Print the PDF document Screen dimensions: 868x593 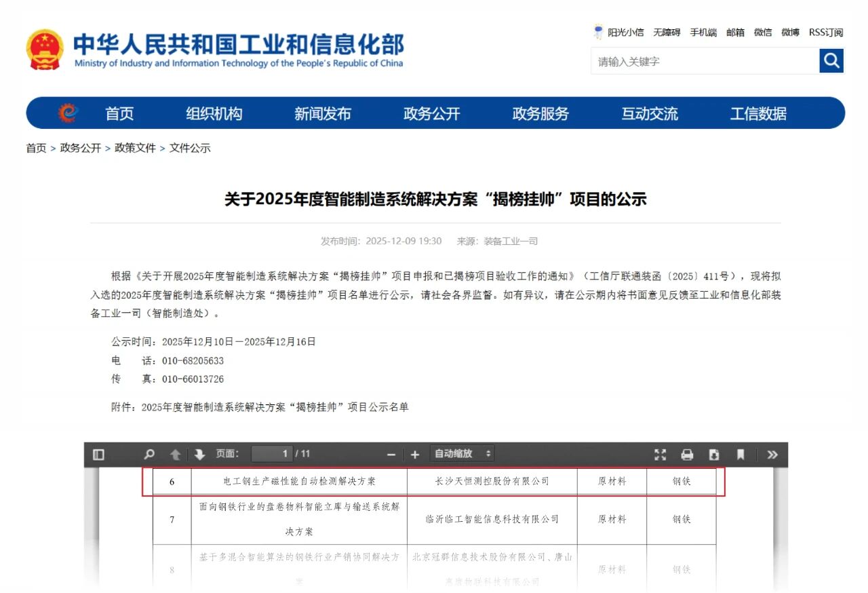pos(687,454)
